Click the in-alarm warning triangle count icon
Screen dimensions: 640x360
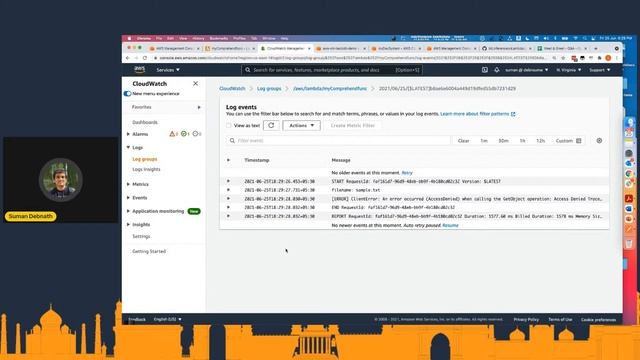point(173,134)
